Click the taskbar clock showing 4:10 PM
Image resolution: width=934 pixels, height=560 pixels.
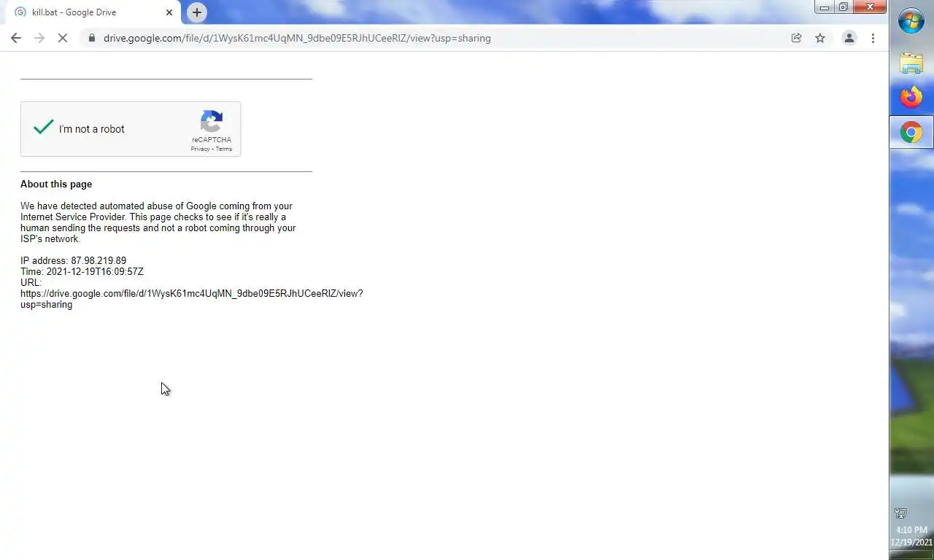coord(911,536)
